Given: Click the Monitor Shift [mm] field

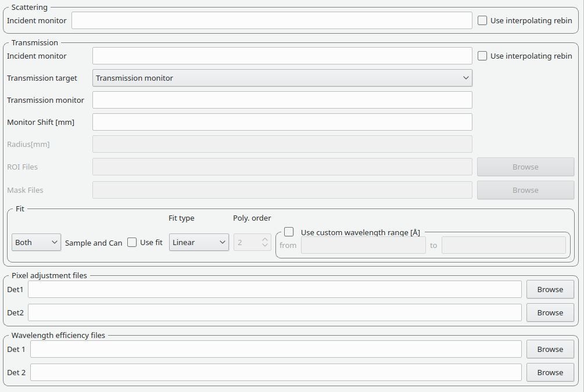Looking at the screenshot, I should [x=282, y=122].
